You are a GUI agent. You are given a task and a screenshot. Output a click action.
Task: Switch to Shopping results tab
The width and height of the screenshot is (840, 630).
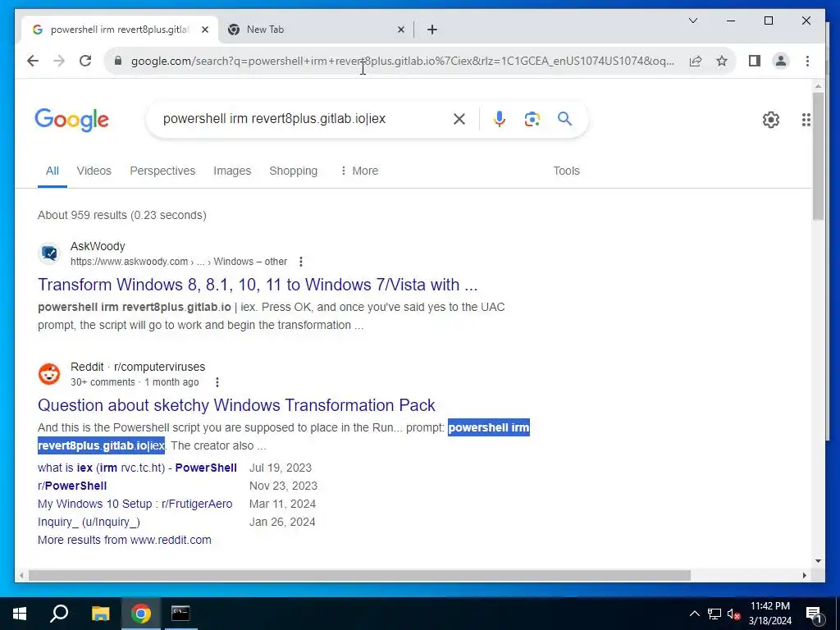293,171
